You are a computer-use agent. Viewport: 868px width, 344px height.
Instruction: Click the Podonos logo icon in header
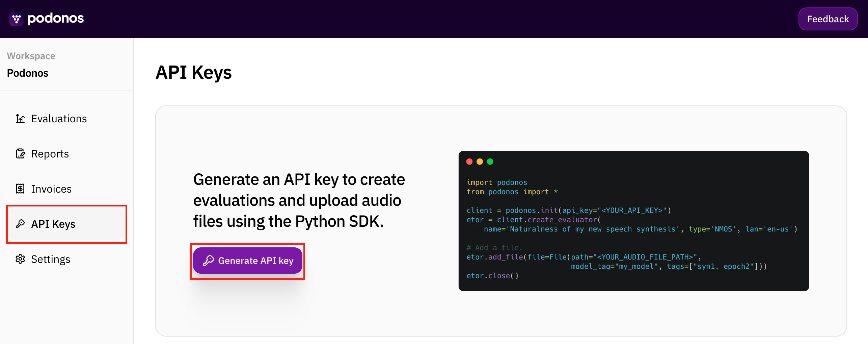[16, 19]
